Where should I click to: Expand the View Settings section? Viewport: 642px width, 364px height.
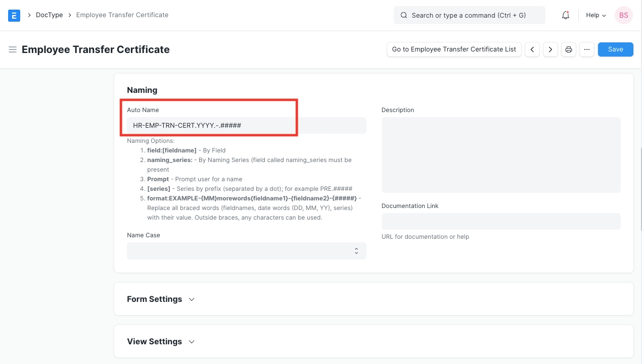161,342
